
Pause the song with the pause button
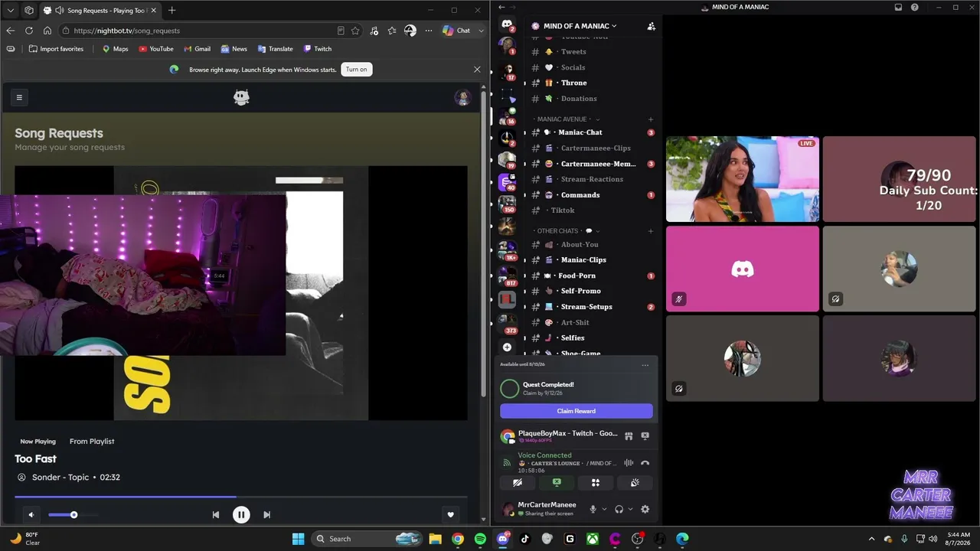241,514
